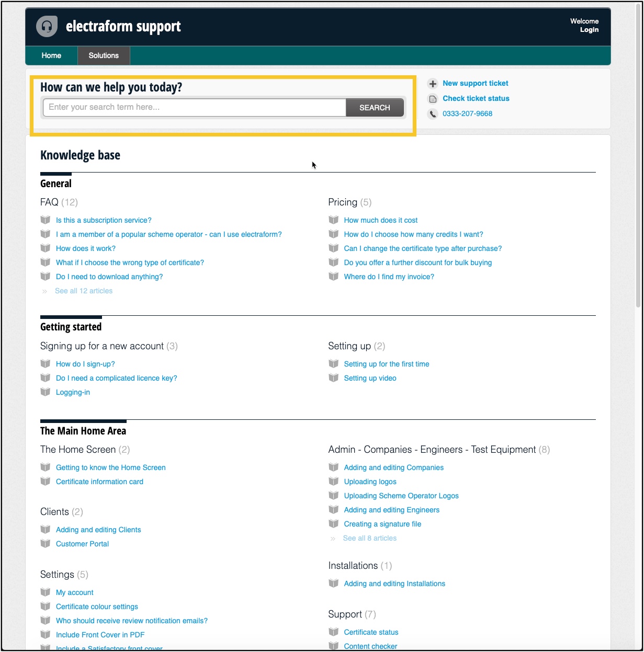Screen dimensions: 644x652
Task: Click the Login link in the header
Action: (x=589, y=30)
